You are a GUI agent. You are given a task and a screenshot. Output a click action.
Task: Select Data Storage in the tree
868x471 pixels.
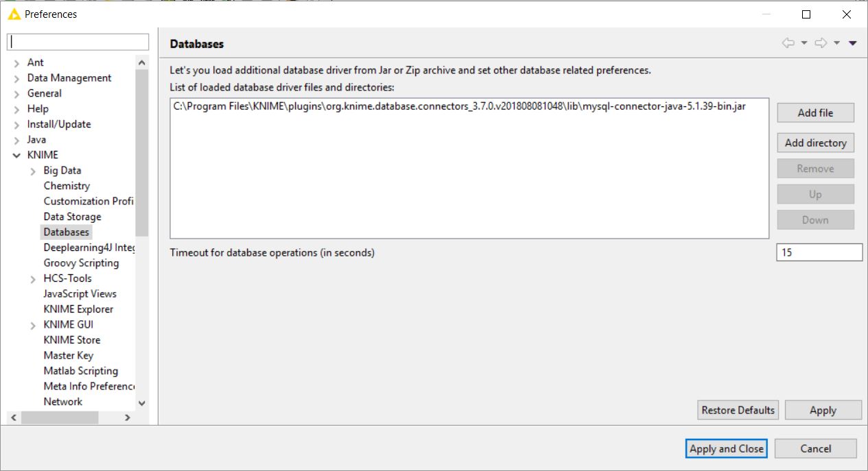tap(72, 217)
